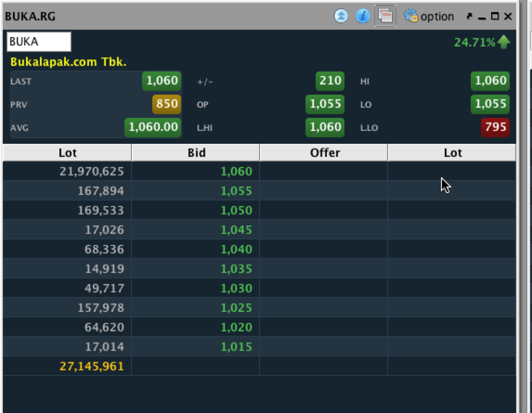Click the Lot header left of Bid
This screenshot has width=532, height=413.
67,153
